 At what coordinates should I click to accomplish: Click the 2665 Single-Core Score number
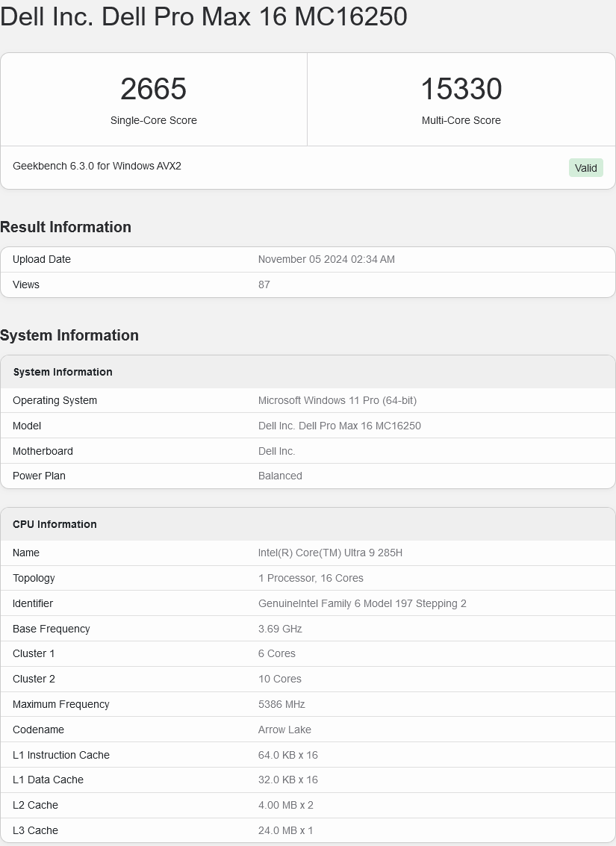tap(153, 90)
